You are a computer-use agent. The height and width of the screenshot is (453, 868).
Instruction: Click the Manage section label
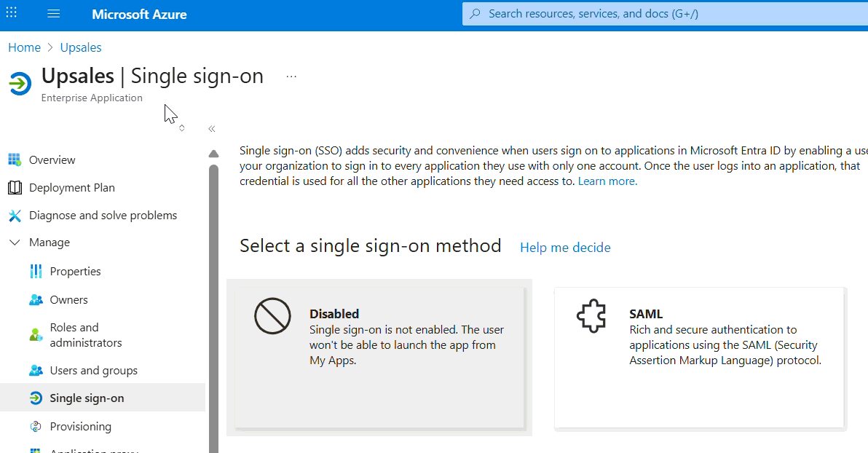[x=50, y=243]
